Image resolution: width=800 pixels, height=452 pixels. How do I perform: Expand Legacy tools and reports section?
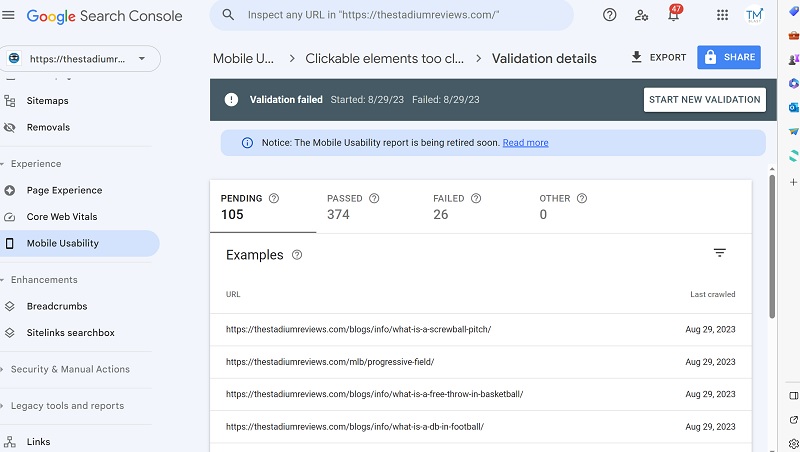[x=62, y=406]
